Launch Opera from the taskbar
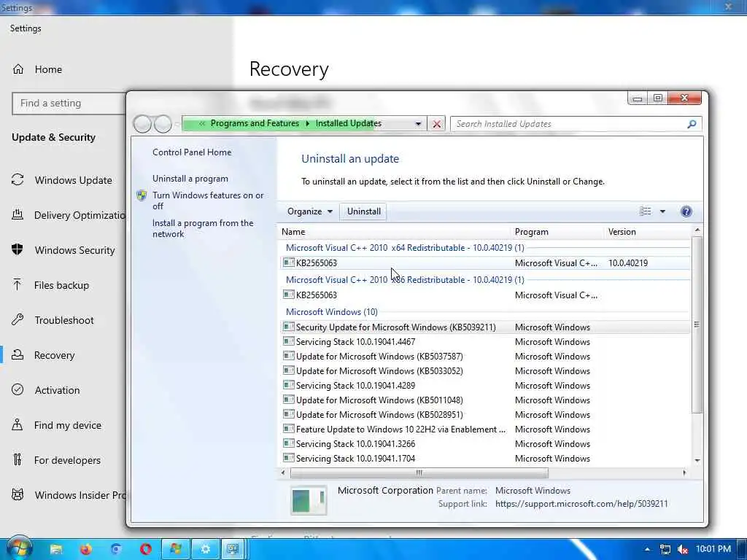Viewport: 747px width, 560px height. click(146, 549)
